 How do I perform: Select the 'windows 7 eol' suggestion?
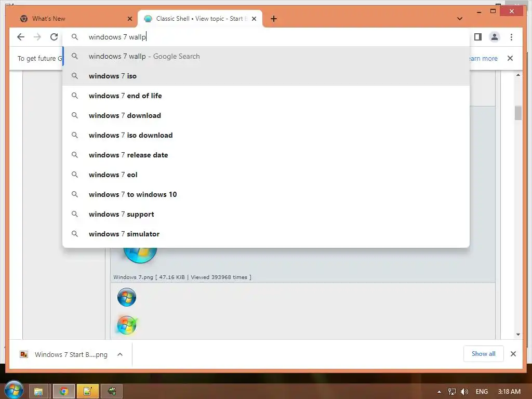(x=266, y=175)
